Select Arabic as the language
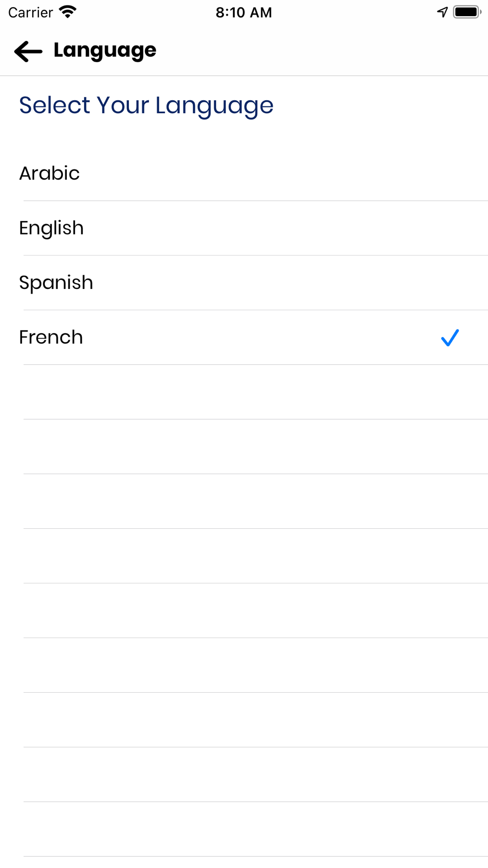Image resolution: width=488 pixels, height=868 pixels. (244, 173)
